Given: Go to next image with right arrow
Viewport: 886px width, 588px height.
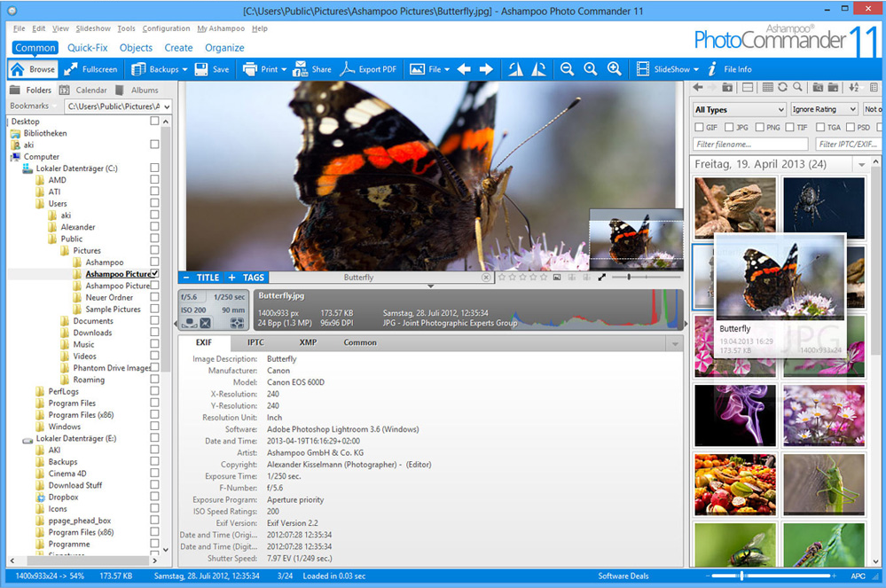Looking at the screenshot, I should pos(486,69).
